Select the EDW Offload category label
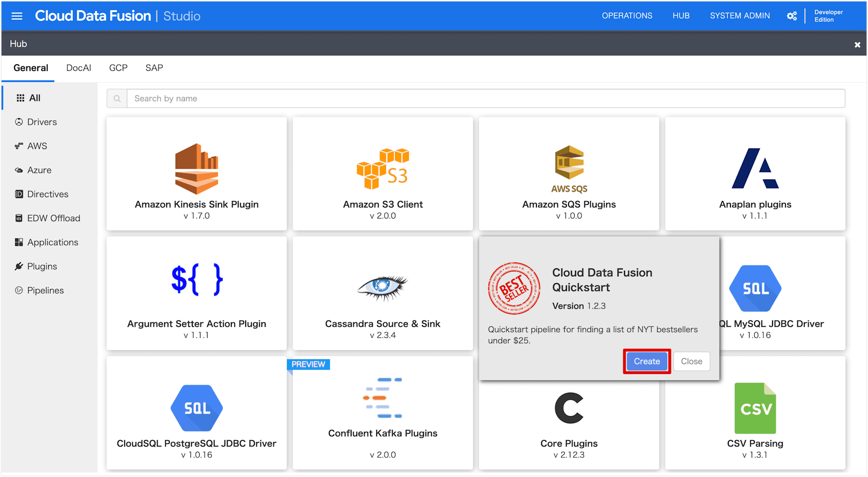Screen dimensions: 868x477 coord(54,218)
